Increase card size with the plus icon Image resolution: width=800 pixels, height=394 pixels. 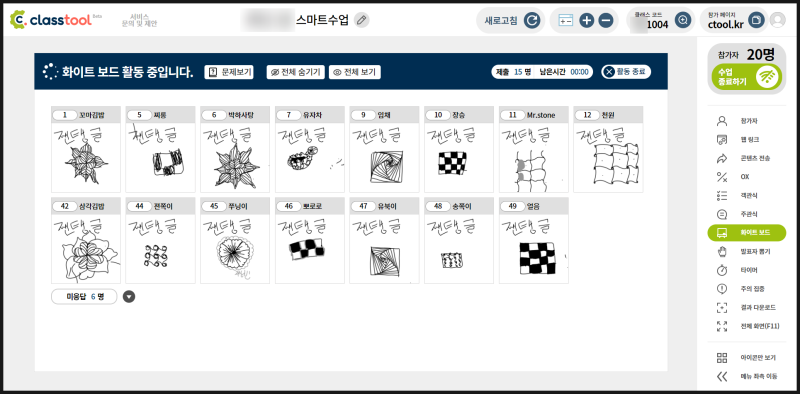click(x=587, y=20)
